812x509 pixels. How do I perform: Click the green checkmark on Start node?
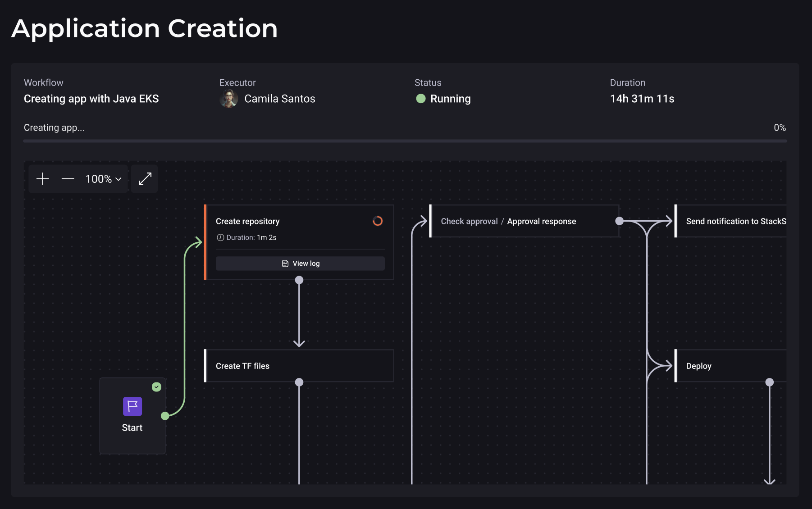pos(156,387)
